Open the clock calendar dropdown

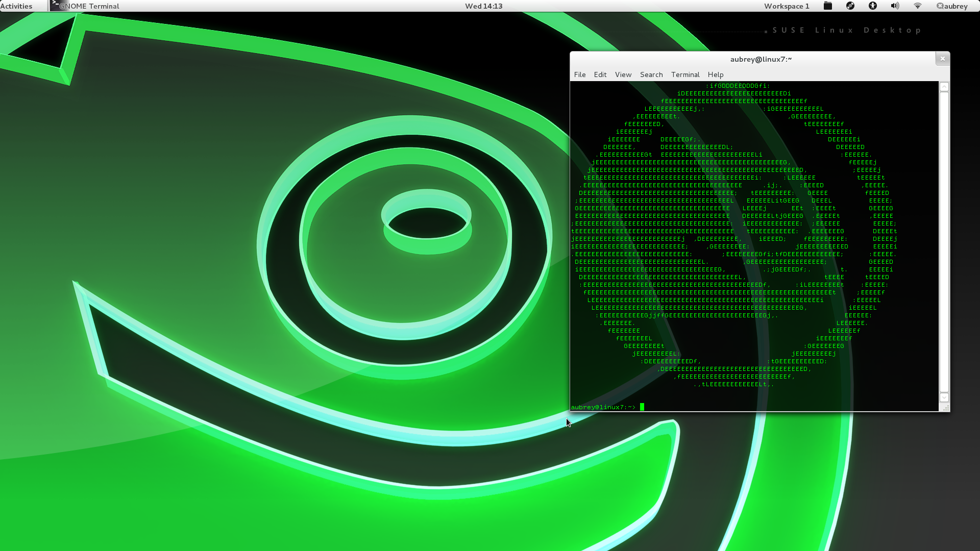point(483,6)
